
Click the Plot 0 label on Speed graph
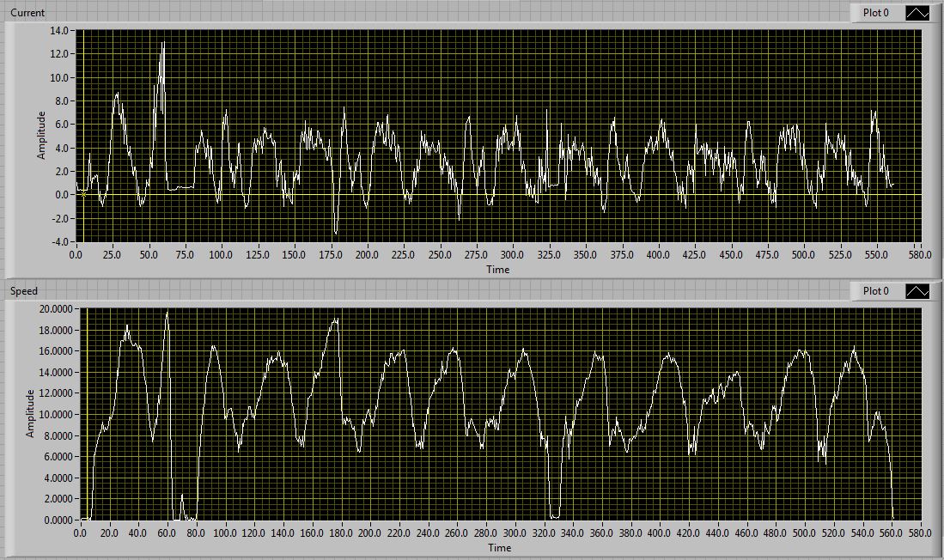pos(876,291)
